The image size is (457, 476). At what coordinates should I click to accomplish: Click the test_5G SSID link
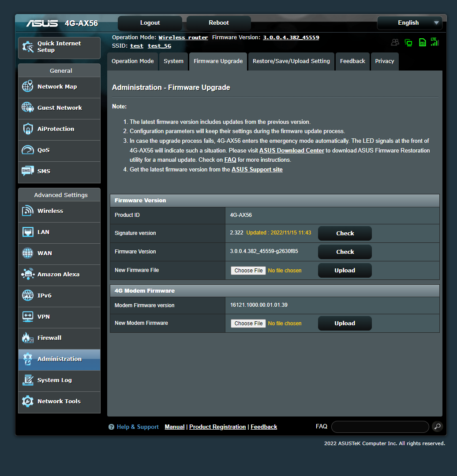[160, 46]
